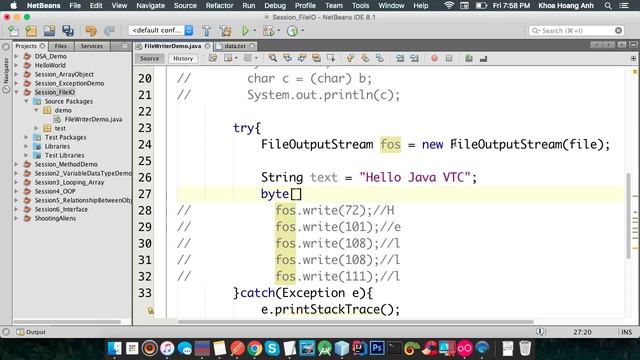
Task: Click the Shift Line Left icon
Action: 400,58
